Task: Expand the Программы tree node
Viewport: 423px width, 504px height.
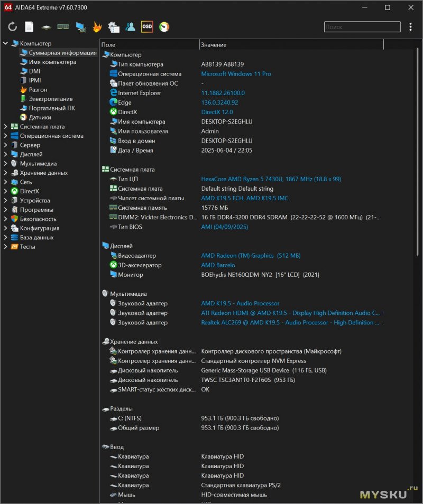Action: click(5, 210)
